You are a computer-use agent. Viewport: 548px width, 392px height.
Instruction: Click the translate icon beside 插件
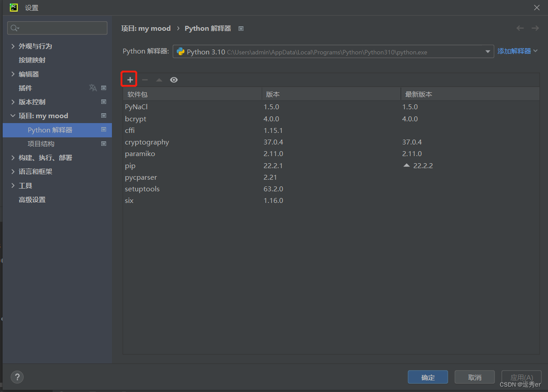[x=93, y=88]
